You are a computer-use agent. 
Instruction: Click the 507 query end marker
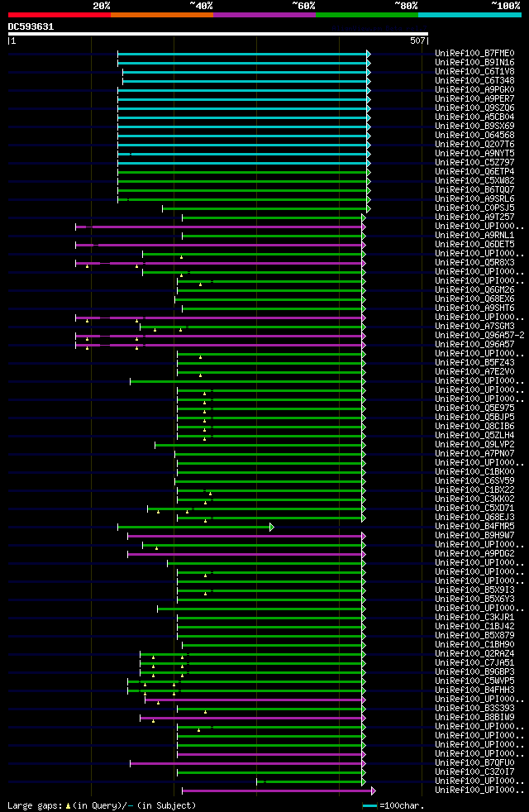(417, 41)
